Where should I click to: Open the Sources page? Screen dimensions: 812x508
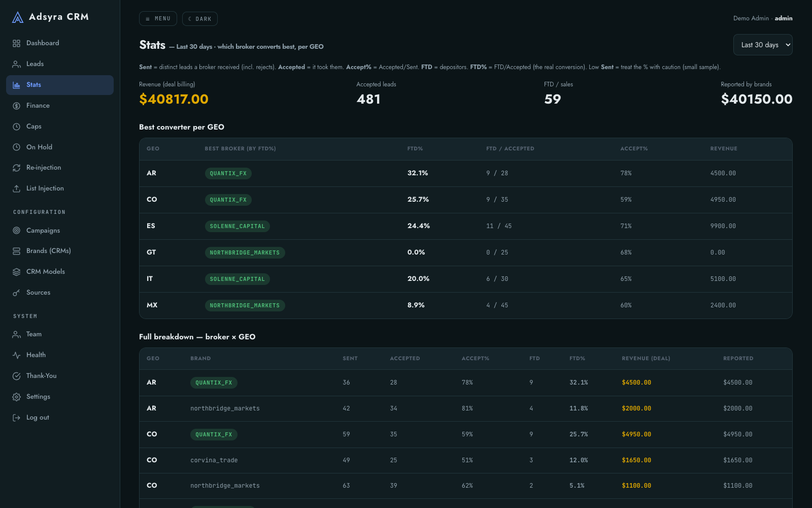pyautogui.click(x=60, y=293)
